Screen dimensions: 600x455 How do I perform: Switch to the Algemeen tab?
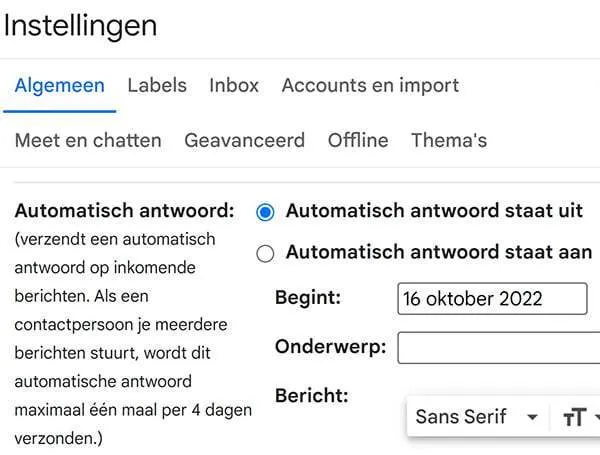click(59, 86)
